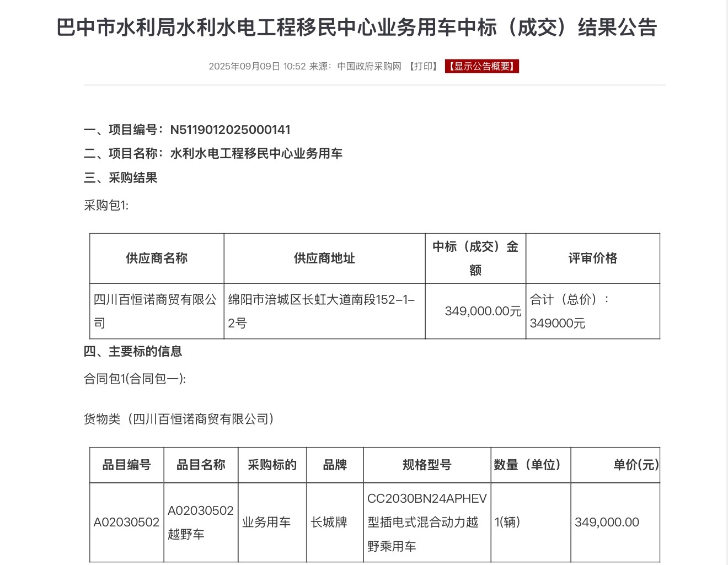Viewport: 728px width, 565px height.
Task: Click address cell 绵阳市涪城区长虹大道南段152-1-2号
Action: 324,311
